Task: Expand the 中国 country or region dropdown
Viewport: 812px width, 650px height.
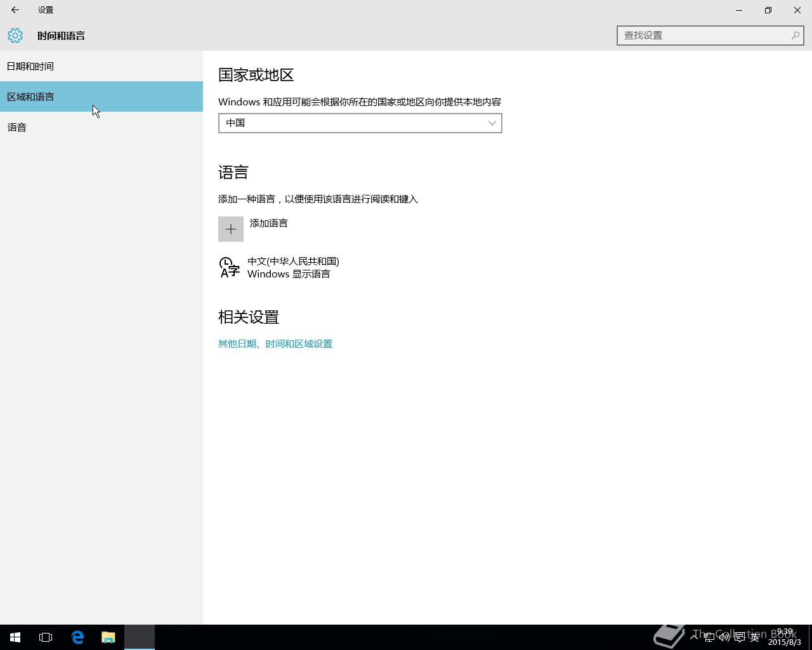Action: 360,123
